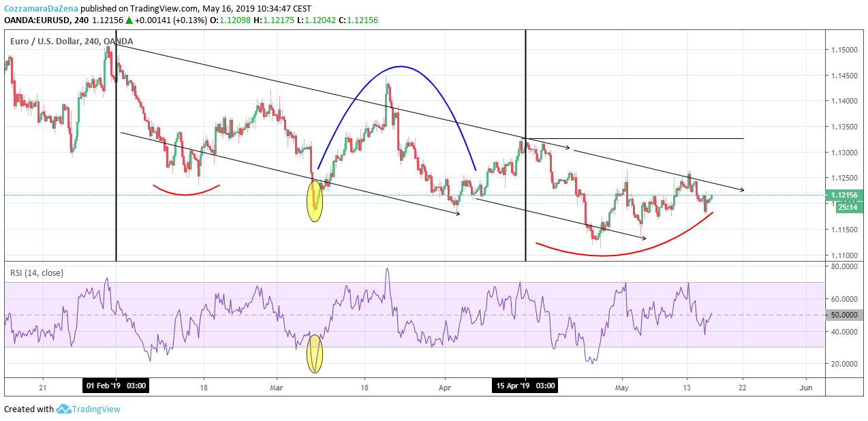
Task: Click the TradingView cloud logo icon
Action: (64, 409)
